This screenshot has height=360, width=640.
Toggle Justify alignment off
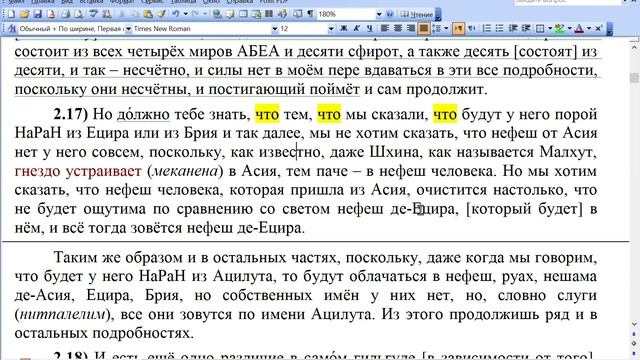[x=424, y=28]
